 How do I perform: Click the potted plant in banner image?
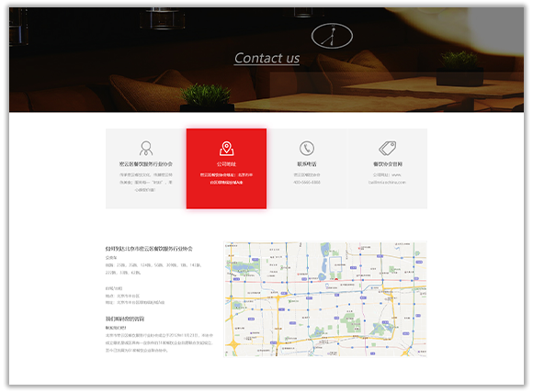207,96
